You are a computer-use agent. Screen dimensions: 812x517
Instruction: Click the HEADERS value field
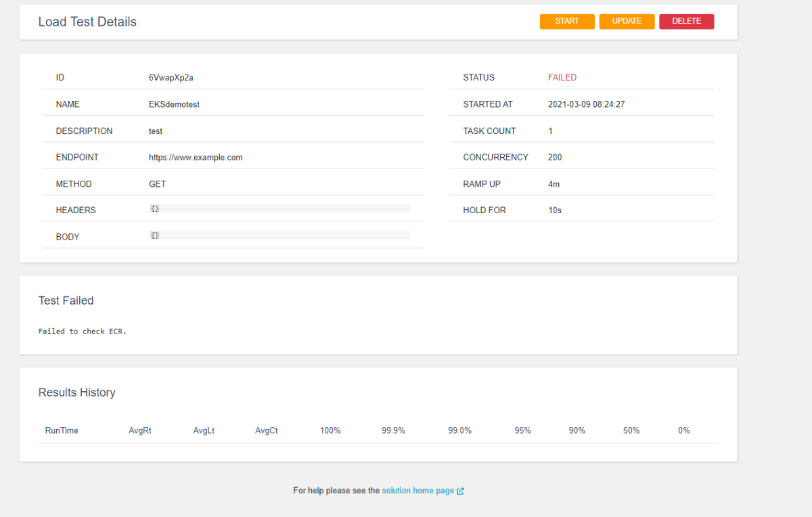tap(279, 209)
